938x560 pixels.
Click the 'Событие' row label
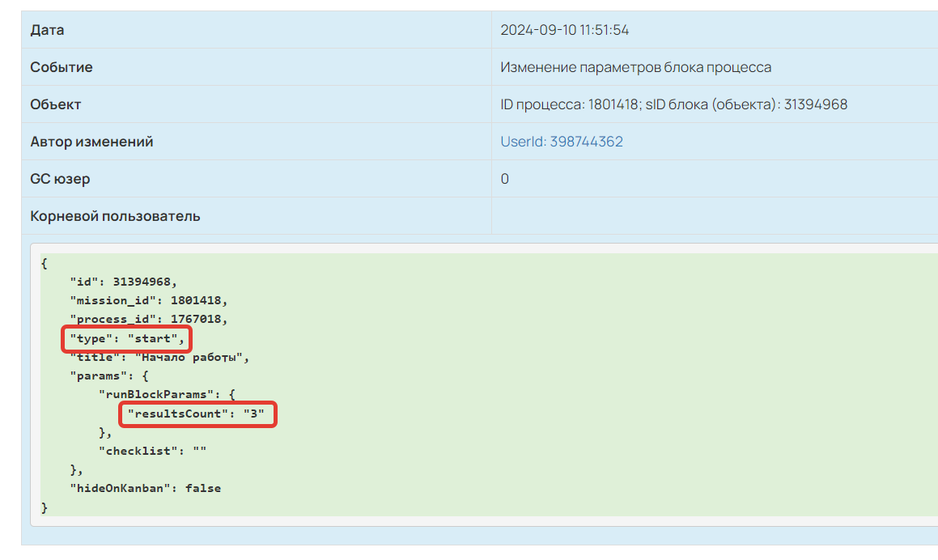62,67
